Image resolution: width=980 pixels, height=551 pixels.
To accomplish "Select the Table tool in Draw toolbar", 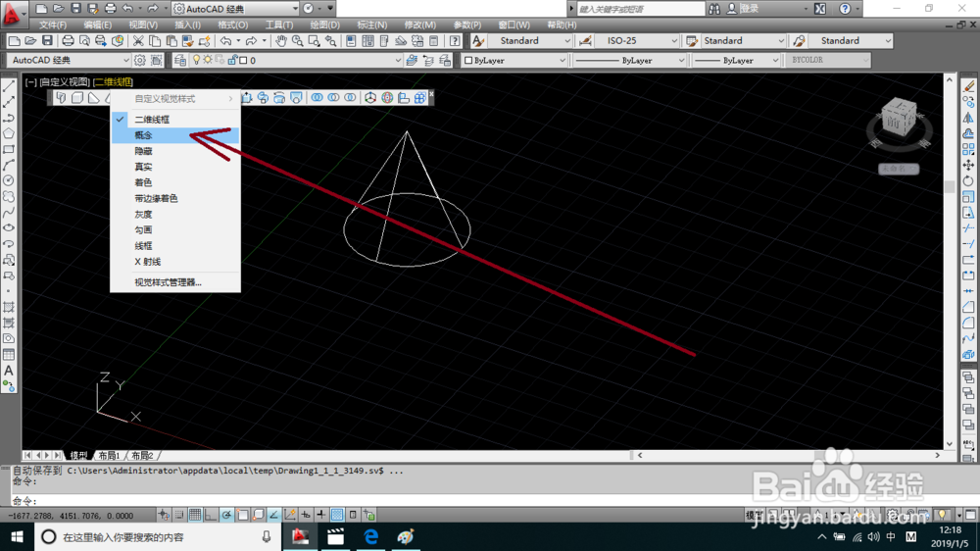I will [x=9, y=355].
